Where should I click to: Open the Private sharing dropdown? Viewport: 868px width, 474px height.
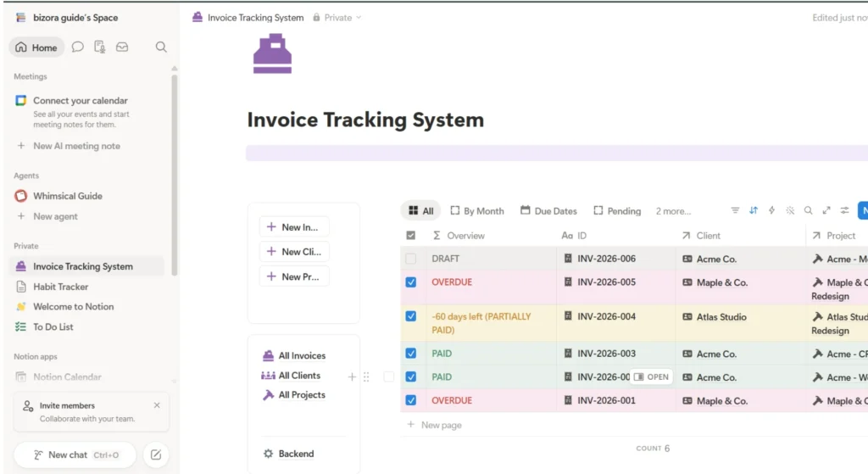pyautogui.click(x=337, y=17)
